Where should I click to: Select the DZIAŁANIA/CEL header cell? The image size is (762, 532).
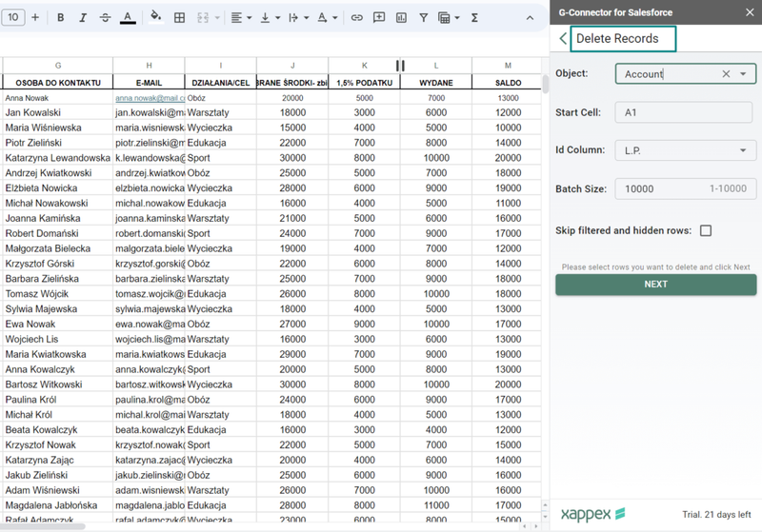[x=221, y=83]
